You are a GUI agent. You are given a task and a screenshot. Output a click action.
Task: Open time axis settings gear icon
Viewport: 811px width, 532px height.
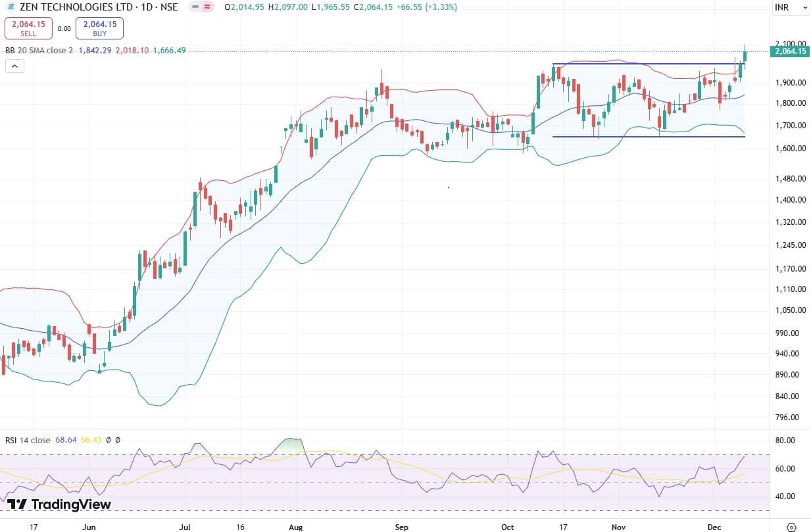point(792,527)
